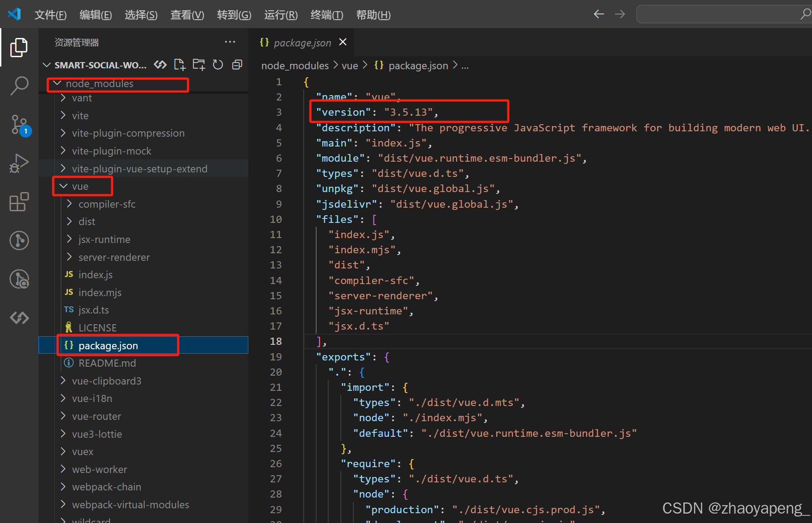This screenshot has height=523, width=812.
Task: Click vue in the breadcrumb path
Action: pos(350,66)
